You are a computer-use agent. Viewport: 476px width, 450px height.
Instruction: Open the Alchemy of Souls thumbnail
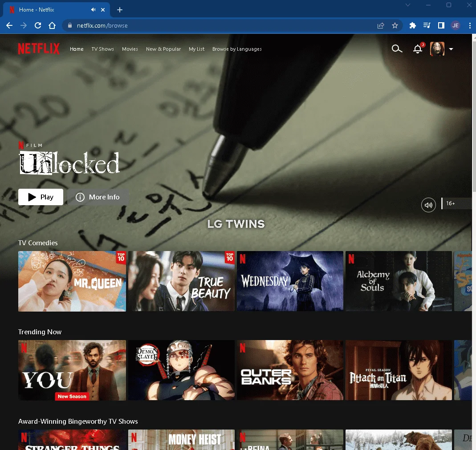(x=399, y=281)
